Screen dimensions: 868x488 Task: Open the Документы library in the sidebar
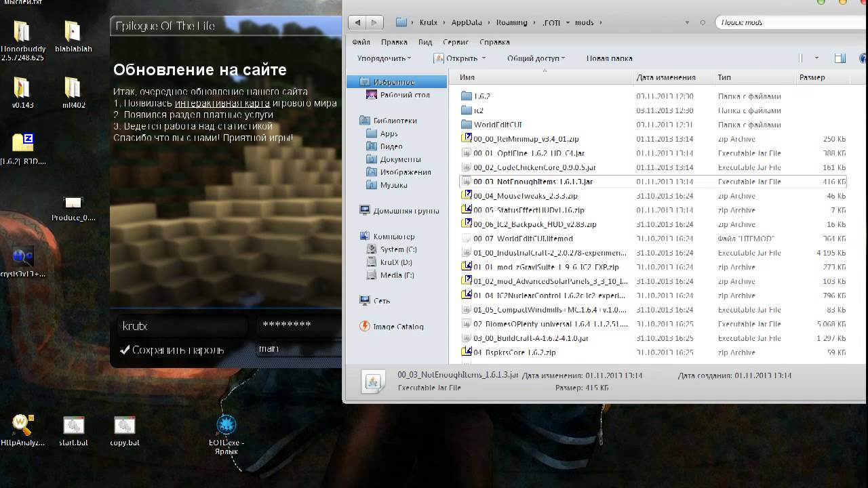(400, 159)
